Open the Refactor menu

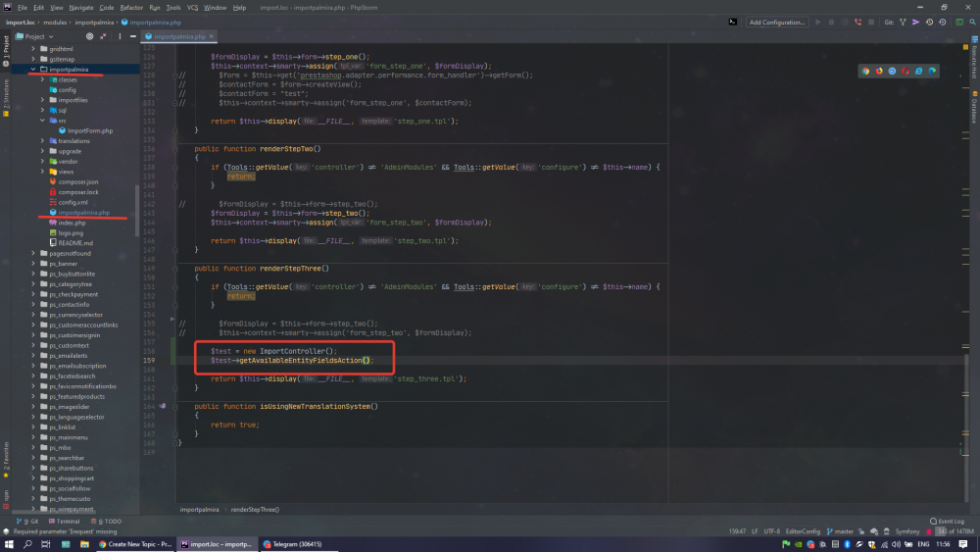click(131, 7)
